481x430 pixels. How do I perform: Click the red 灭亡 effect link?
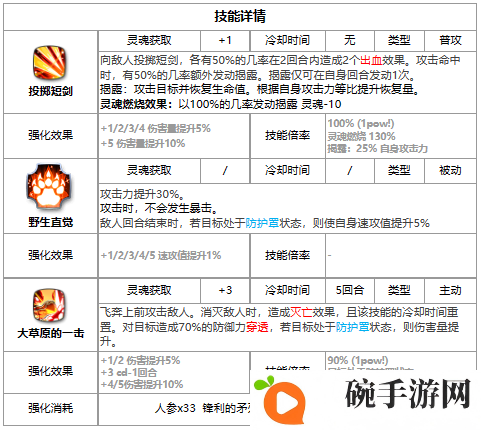(301, 312)
